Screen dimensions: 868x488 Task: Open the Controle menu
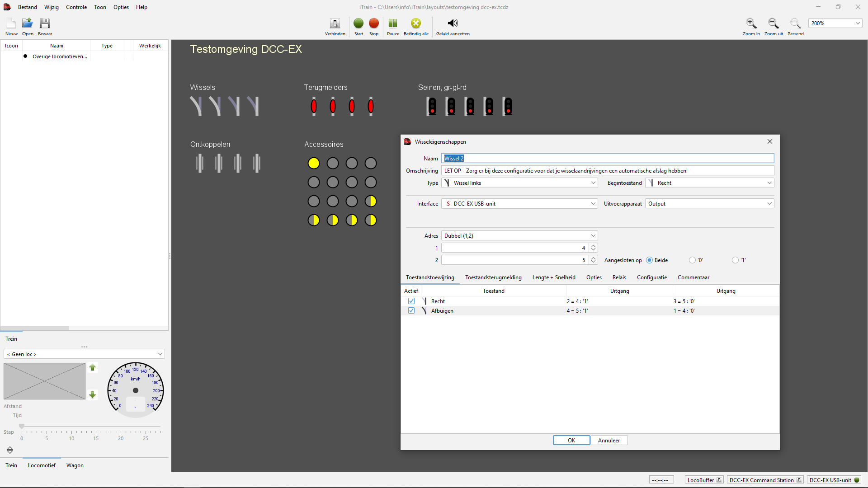[x=76, y=7]
